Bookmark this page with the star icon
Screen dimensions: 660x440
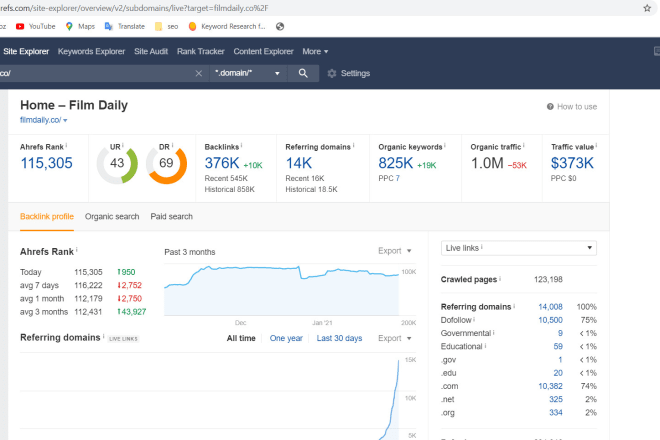point(647,8)
